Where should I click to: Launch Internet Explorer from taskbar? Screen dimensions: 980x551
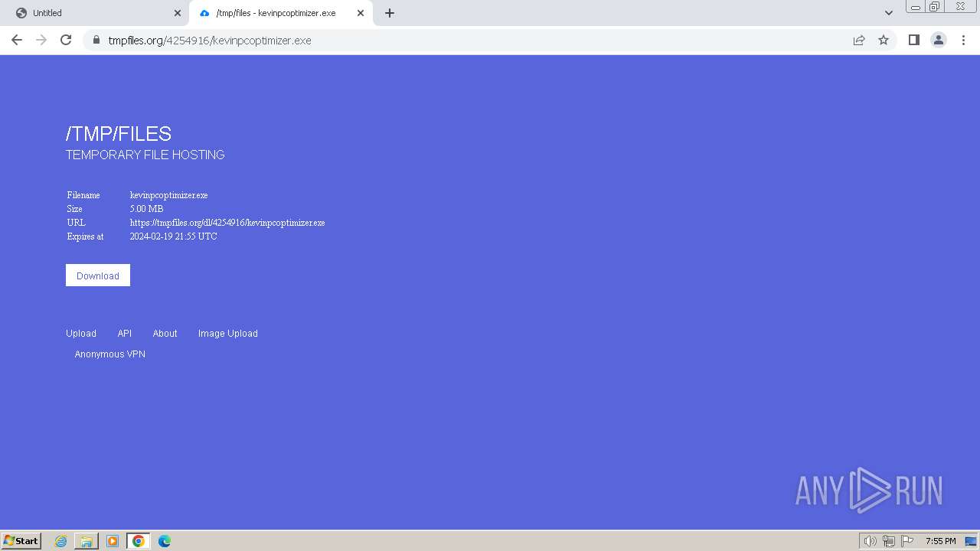(60, 541)
